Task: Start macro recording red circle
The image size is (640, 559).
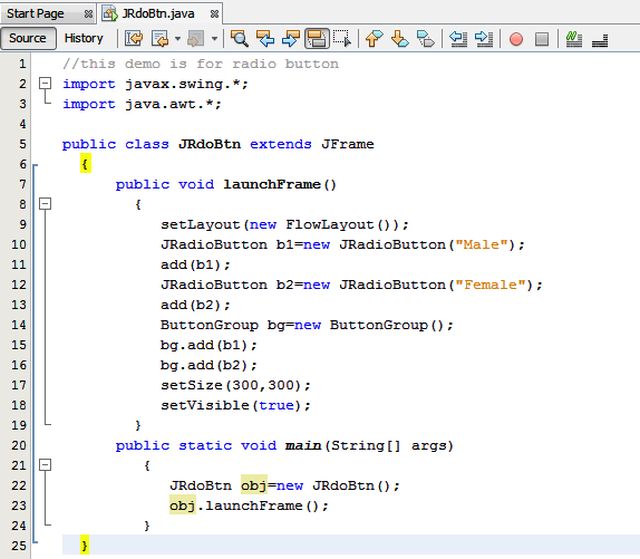Action: [516, 39]
